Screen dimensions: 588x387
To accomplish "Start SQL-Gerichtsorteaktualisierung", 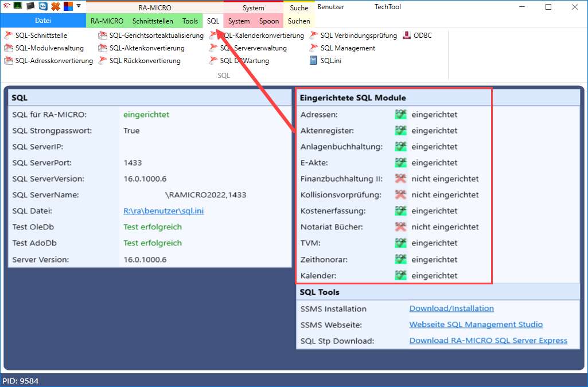I will tap(151, 36).
